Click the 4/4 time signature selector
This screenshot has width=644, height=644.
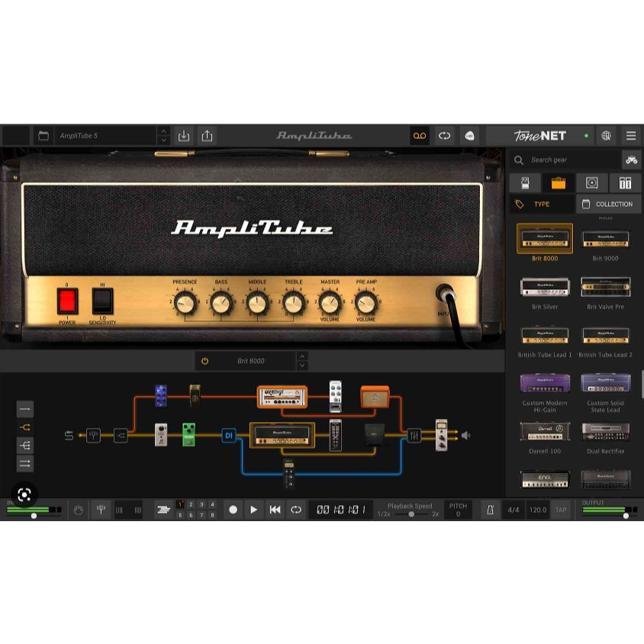point(514,510)
